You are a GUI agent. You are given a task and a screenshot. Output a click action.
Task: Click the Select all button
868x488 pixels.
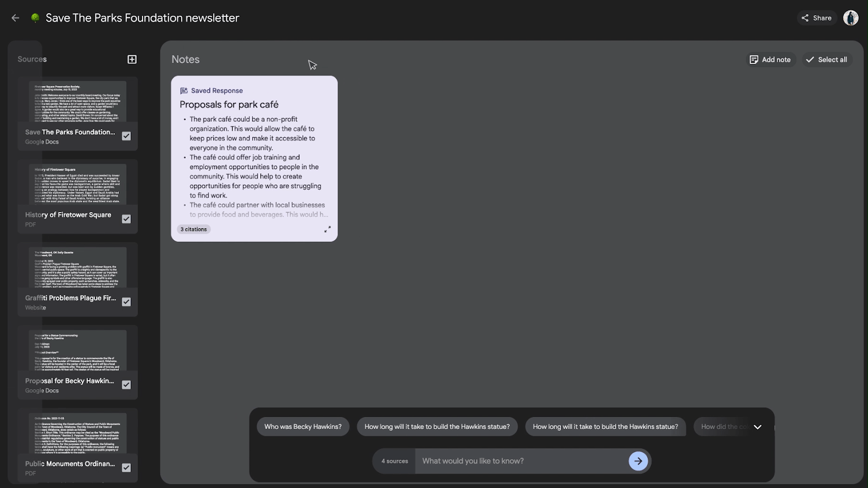point(827,60)
